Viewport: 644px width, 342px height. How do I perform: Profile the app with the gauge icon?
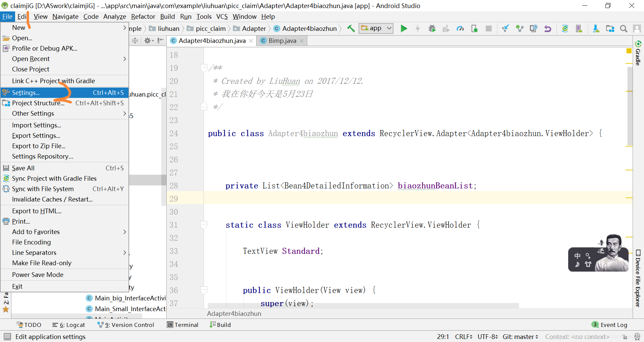click(460, 28)
